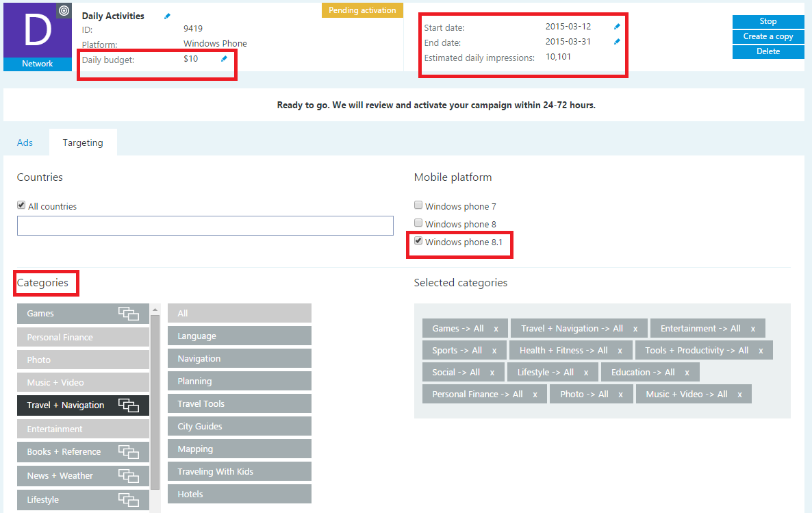Remove Tools + Productivity -> All category
Screen dimensions: 812x513
coord(761,350)
